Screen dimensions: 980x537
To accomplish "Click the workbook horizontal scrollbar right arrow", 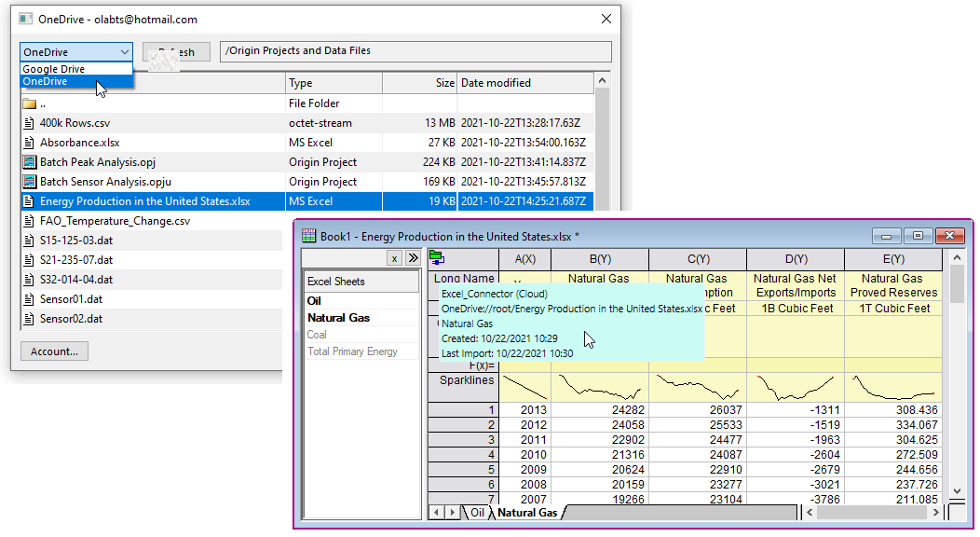I will 937,513.
